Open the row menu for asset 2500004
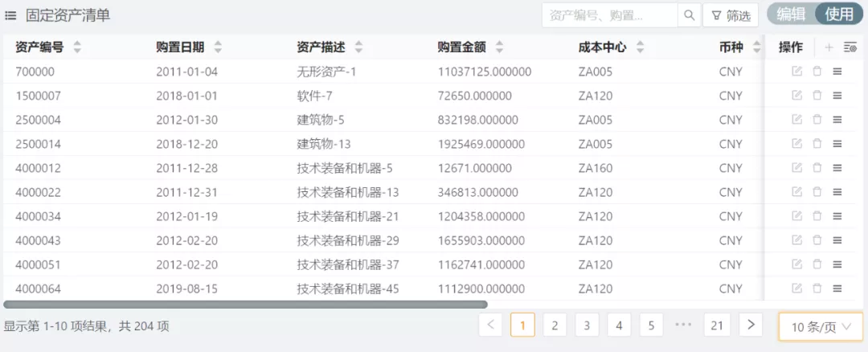868x352 pixels. pyautogui.click(x=837, y=120)
